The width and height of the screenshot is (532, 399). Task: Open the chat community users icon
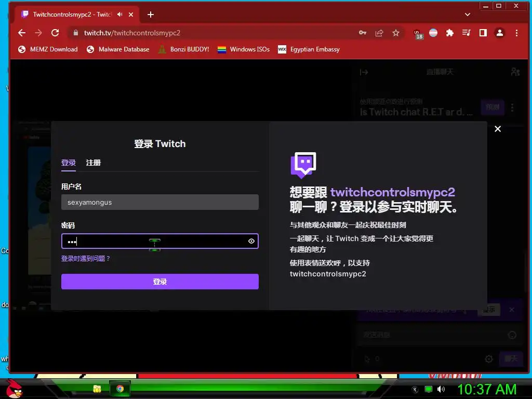pyautogui.click(x=515, y=72)
